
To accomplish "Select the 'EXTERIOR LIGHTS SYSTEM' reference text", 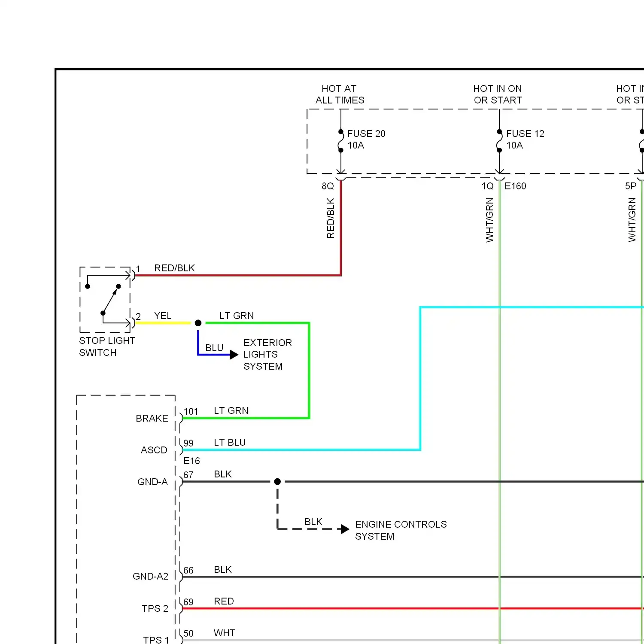I will [x=267, y=354].
